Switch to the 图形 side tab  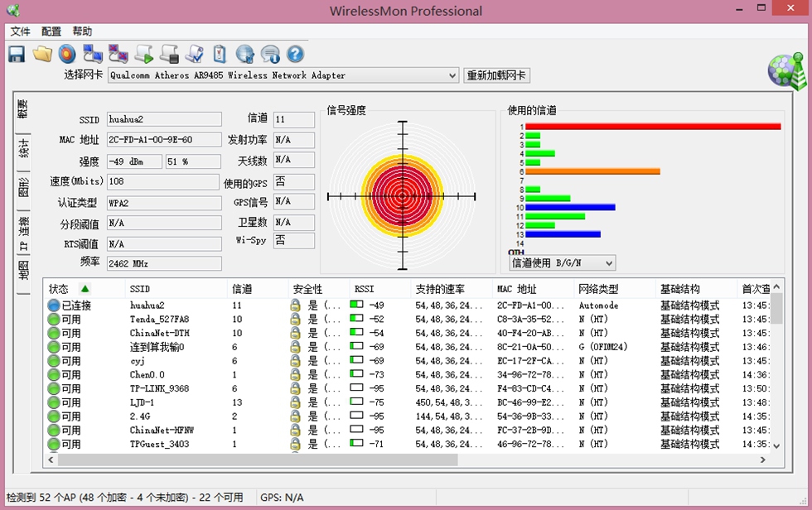pyautogui.click(x=23, y=187)
